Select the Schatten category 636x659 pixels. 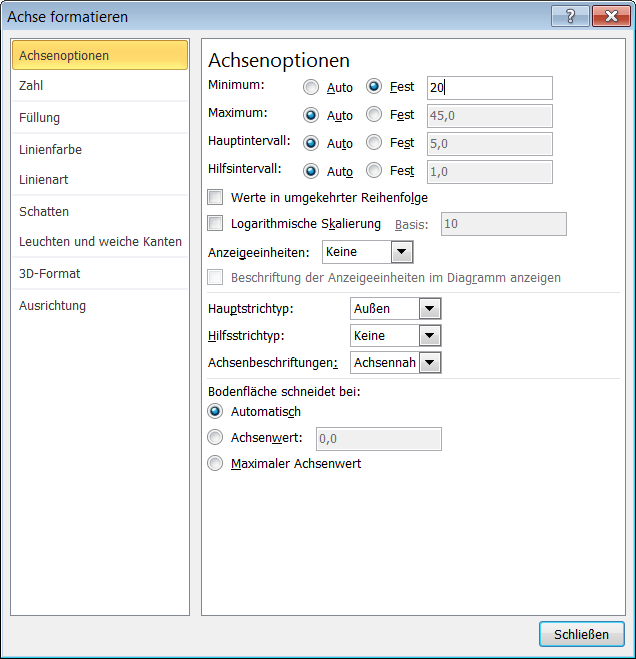(44, 212)
